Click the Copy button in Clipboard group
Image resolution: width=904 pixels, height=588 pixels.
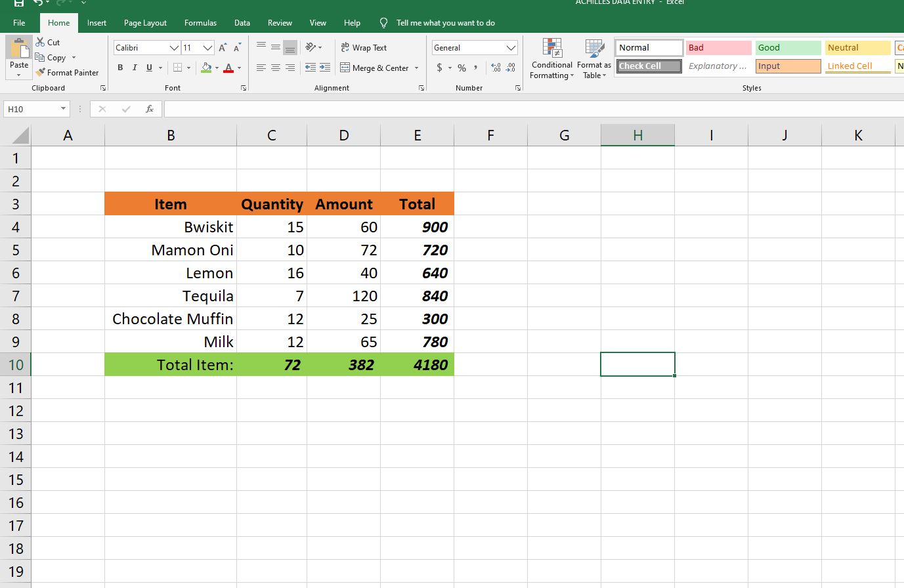tap(51, 58)
